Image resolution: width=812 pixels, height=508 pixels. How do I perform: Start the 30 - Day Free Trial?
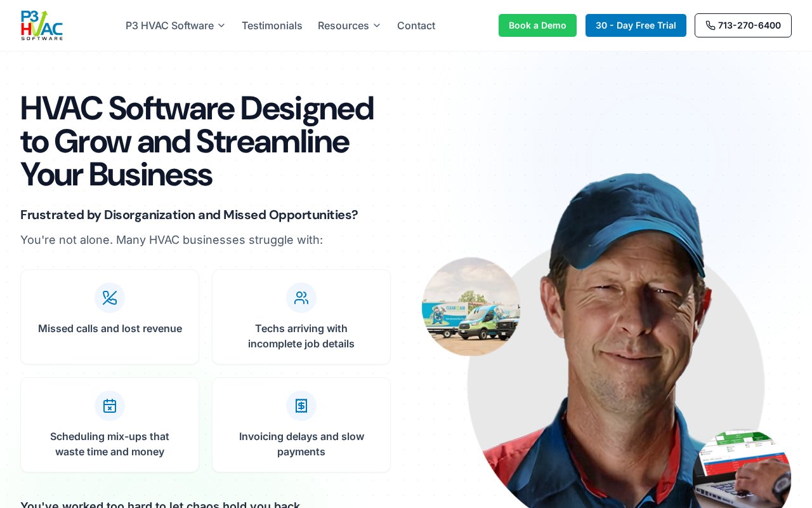pos(636,25)
